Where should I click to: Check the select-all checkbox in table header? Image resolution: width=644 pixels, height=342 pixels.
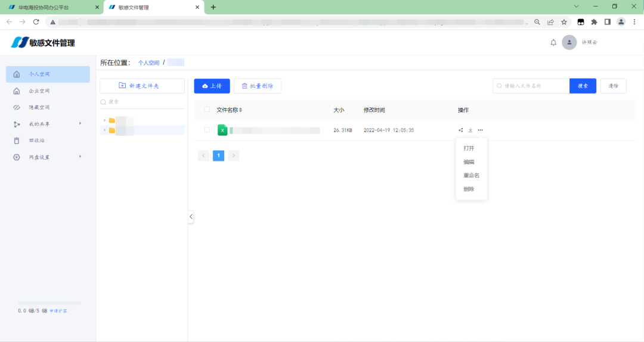pyautogui.click(x=207, y=110)
